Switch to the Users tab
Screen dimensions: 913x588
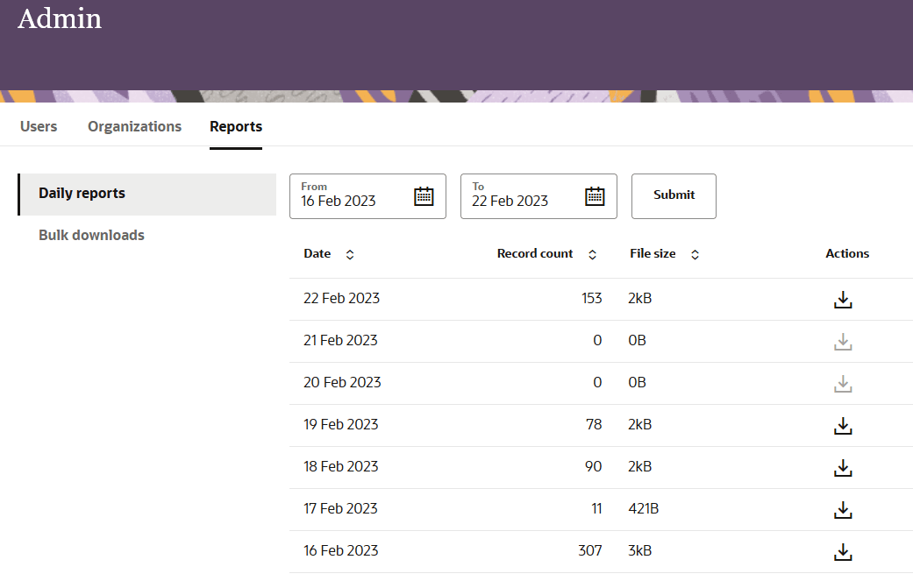click(x=38, y=126)
